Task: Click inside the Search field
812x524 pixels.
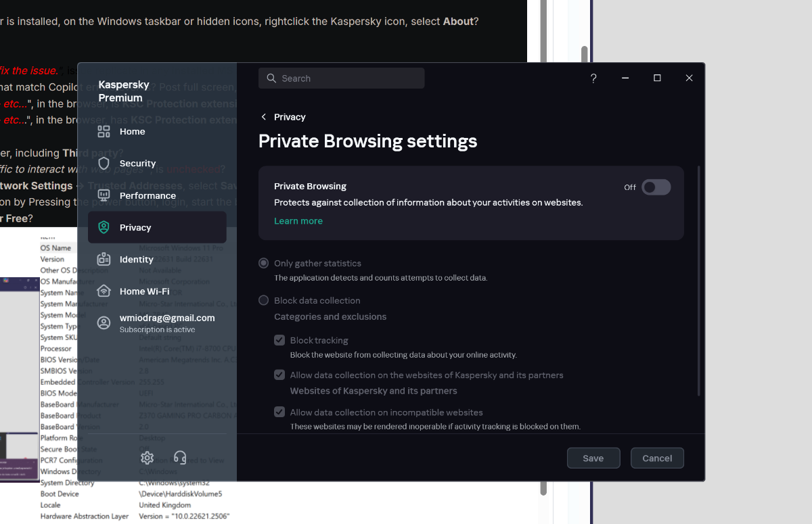Action: click(x=342, y=78)
